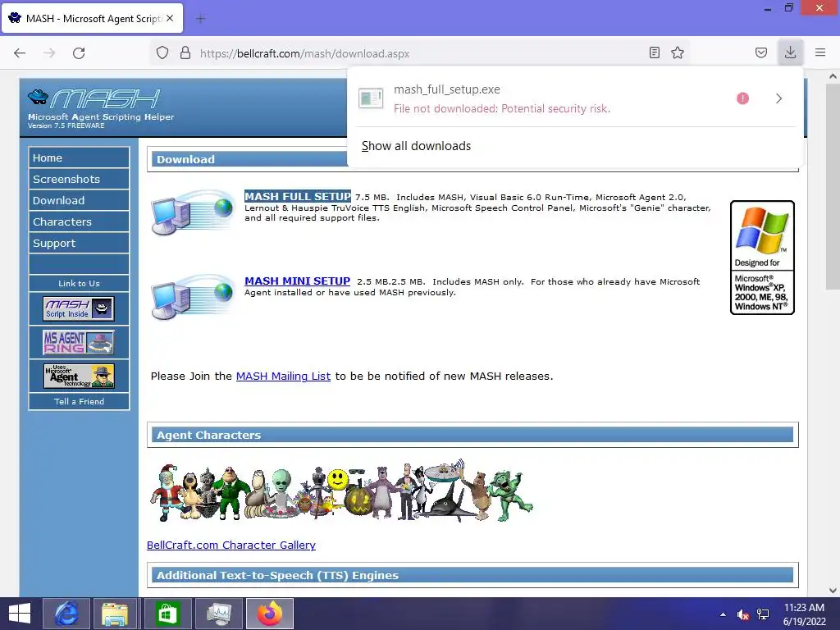
Task: Click the Link to Us item
Action: (79, 283)
